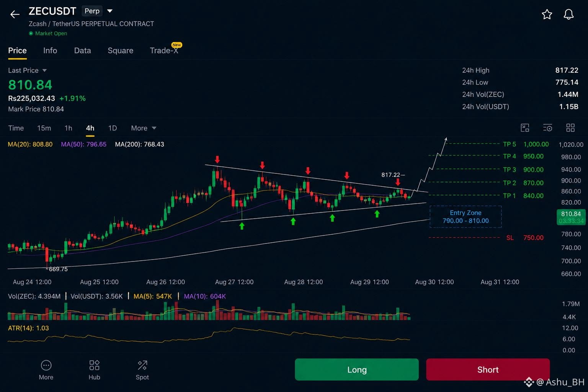Click the ATR(14): 1.03 indicator label

(x=28, y=328)
